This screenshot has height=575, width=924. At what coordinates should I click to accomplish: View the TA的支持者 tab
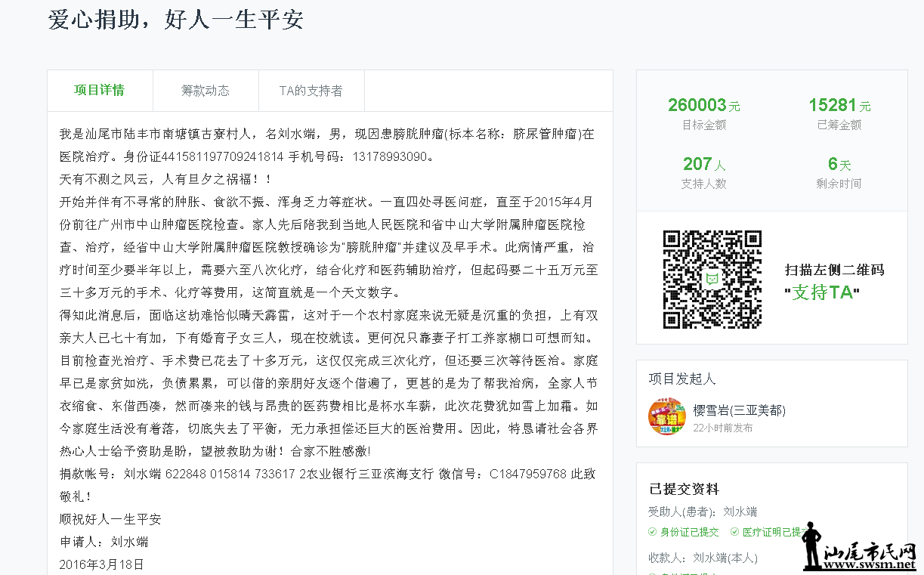point(311,91)
